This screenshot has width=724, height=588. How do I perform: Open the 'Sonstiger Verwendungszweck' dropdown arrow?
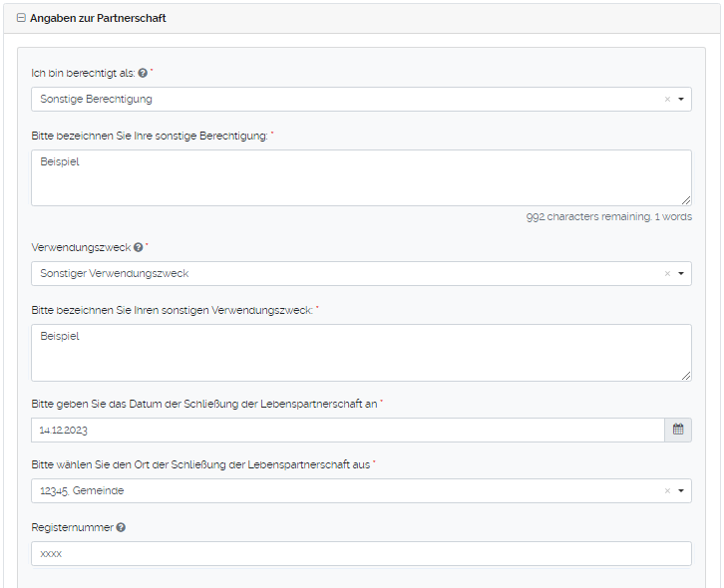[681, 274]
